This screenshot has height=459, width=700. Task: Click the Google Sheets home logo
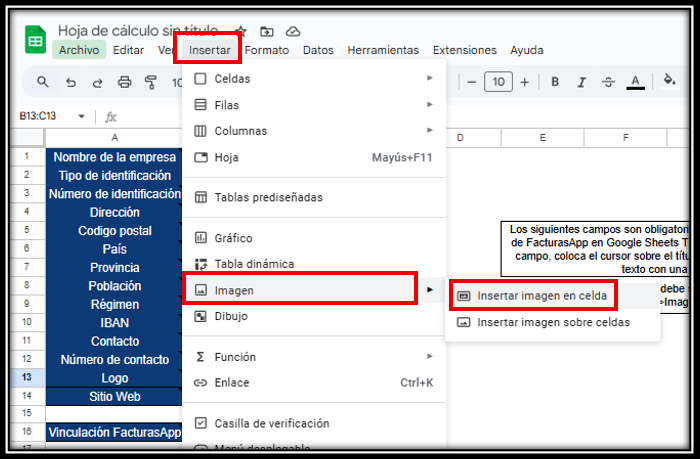point(34,42)
